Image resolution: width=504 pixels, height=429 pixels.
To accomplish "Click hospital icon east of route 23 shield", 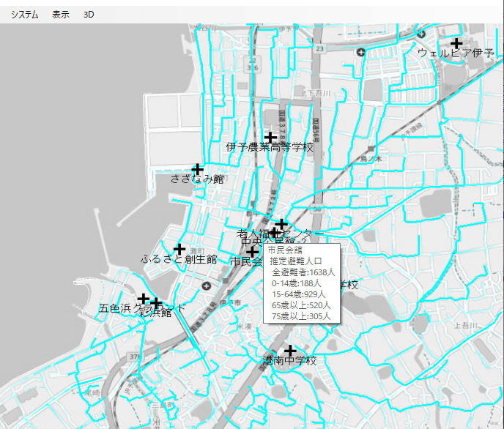I will [x=360, y=52].
